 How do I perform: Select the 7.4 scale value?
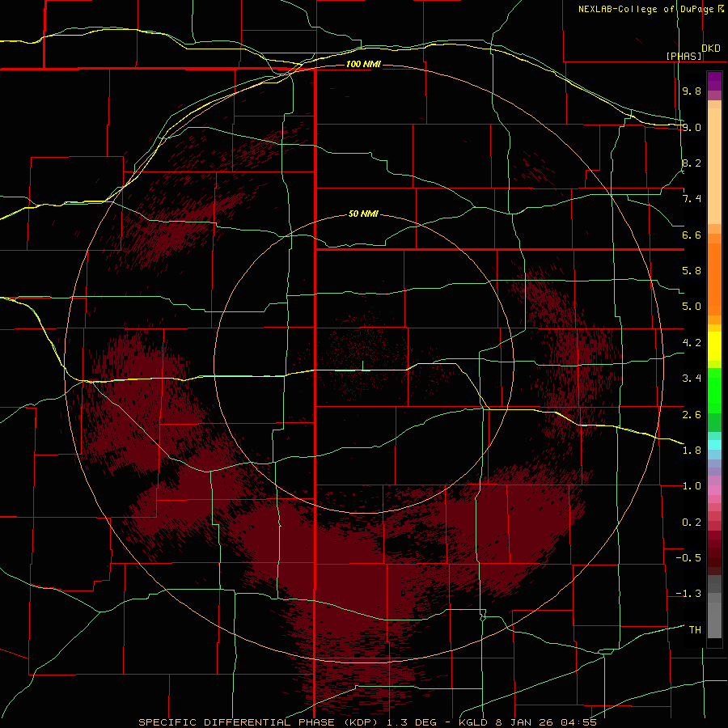pyautogui.click(x=692, y=199)
